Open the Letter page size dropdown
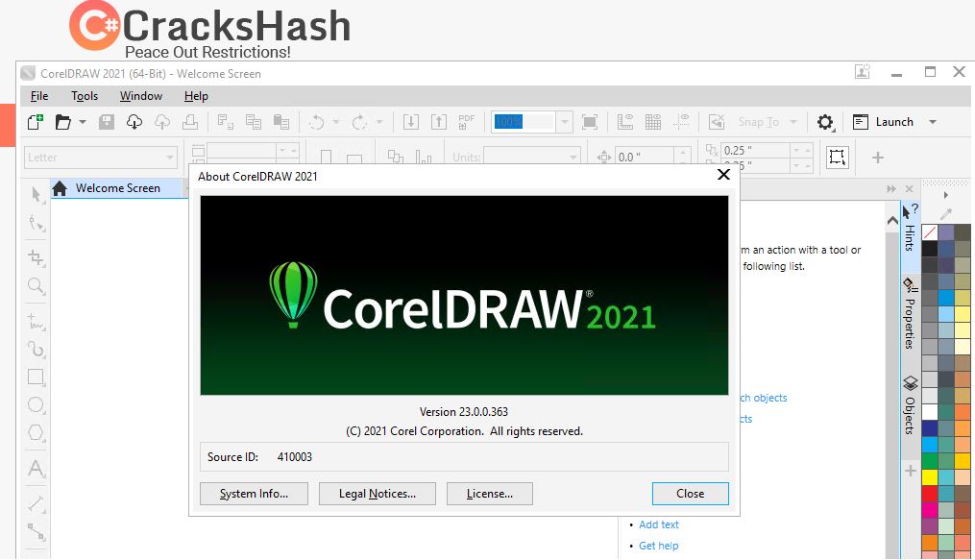Image resolution: width=975 pixels, height=560 pixels. [170, 158]
